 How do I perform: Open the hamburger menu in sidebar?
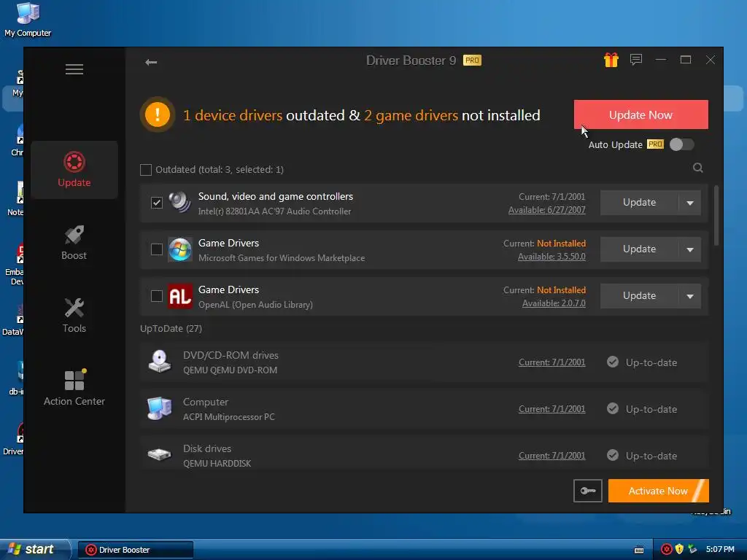74,69
